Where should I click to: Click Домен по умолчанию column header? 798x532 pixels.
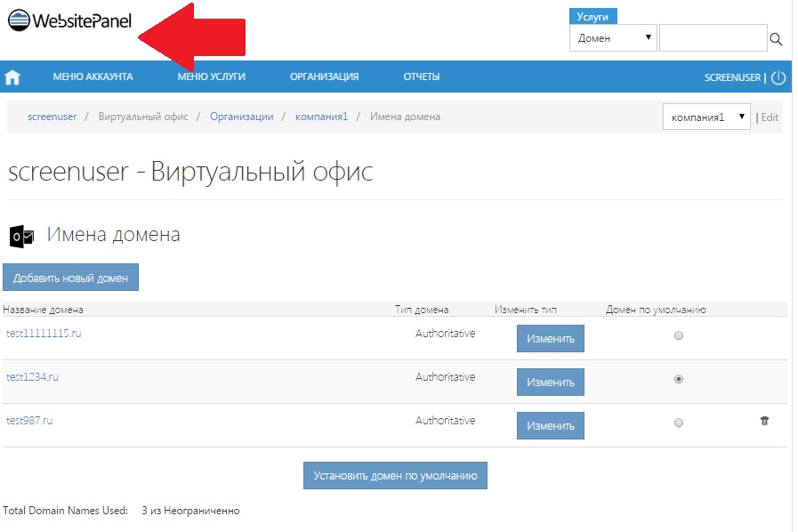(656, 310)
